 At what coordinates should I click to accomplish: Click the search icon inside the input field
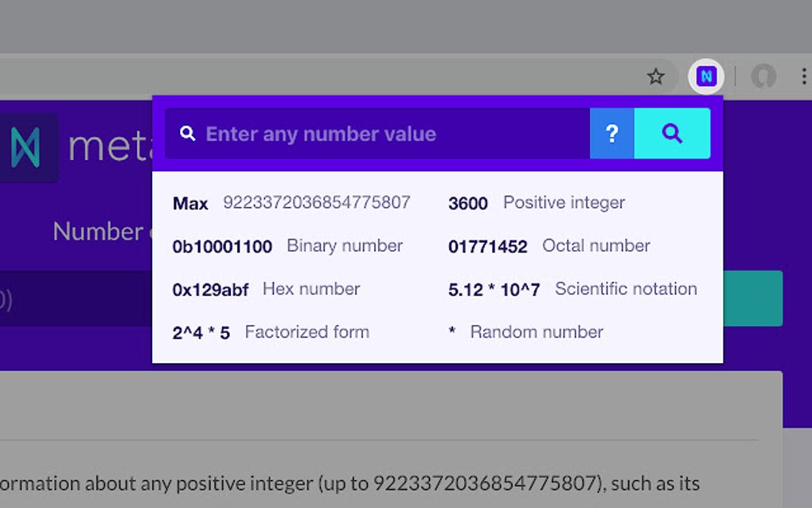[x=188, y=133]
